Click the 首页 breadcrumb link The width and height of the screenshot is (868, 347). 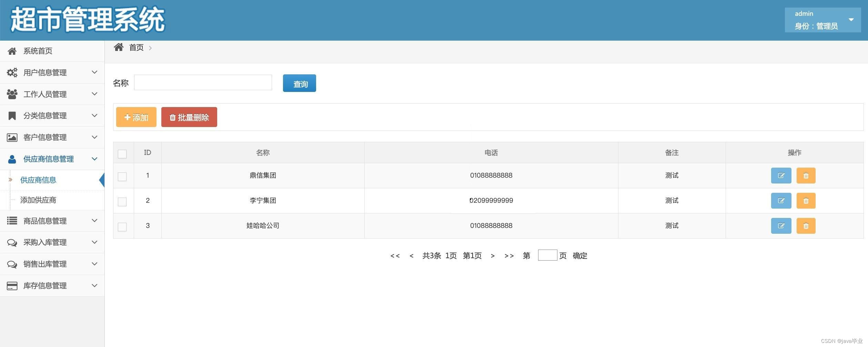pyautogui.click(x=137, y=48)
